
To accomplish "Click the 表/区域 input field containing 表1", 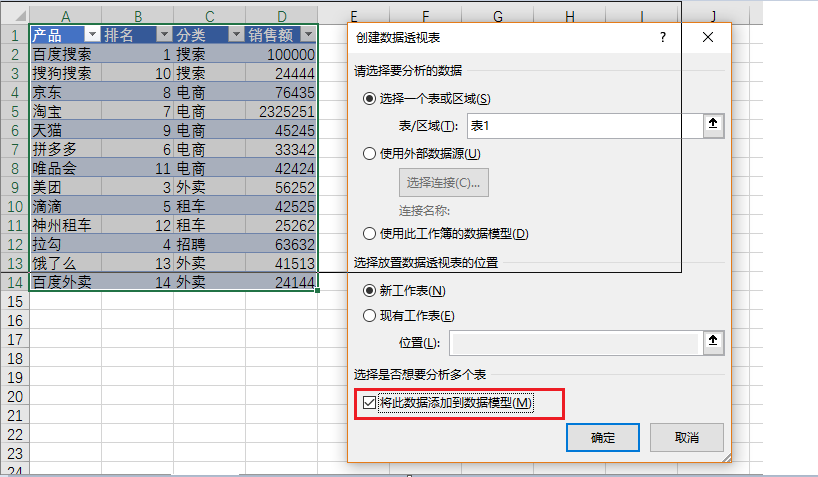I will [585, 126].
